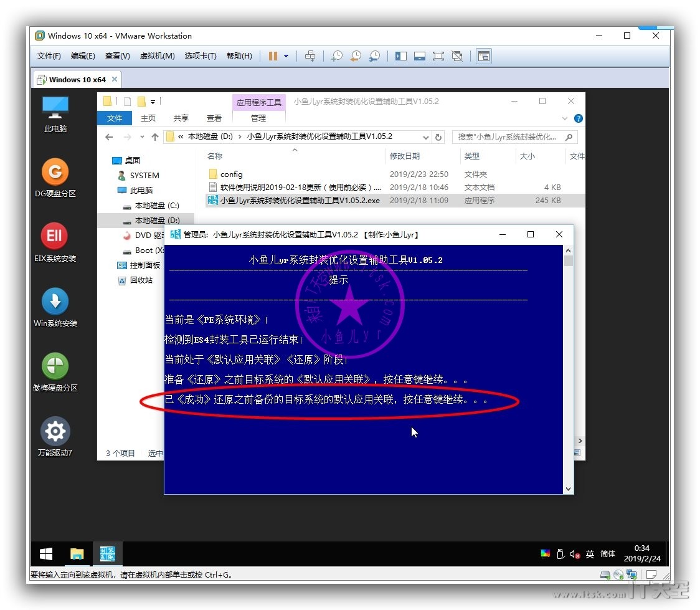Select 桌面 in the navigation tree
700x610 pixels.
[126, 160]
